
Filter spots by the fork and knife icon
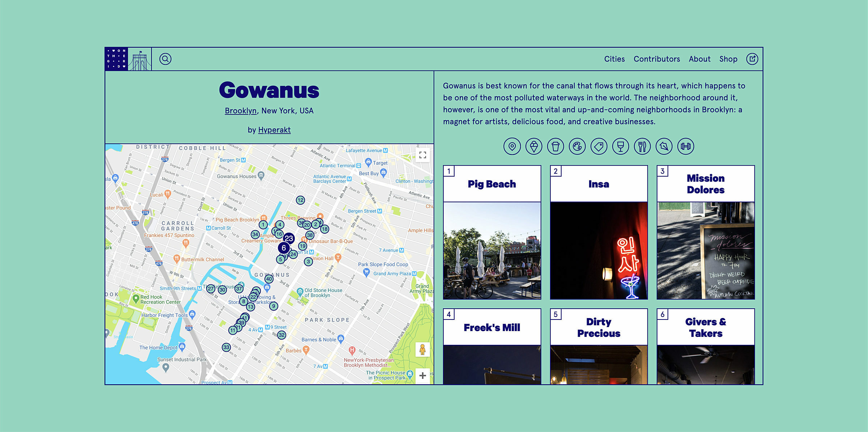coord(642,146)
